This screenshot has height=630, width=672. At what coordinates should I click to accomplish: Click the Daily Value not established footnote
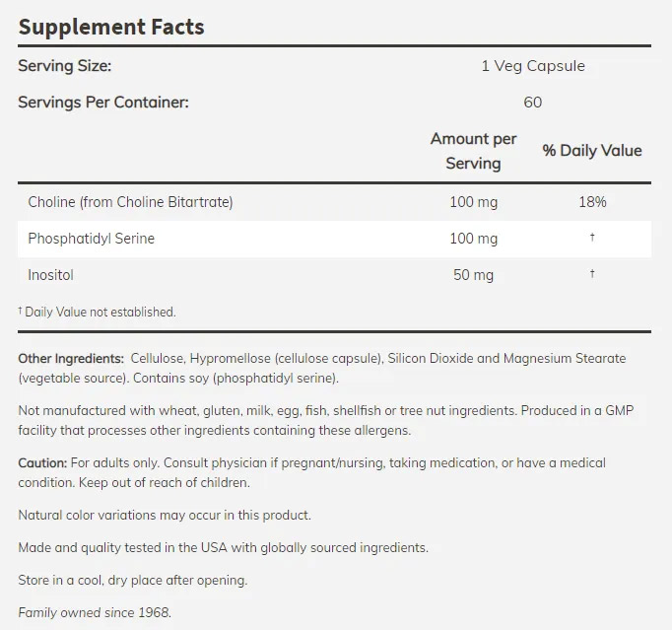point(98,312)
